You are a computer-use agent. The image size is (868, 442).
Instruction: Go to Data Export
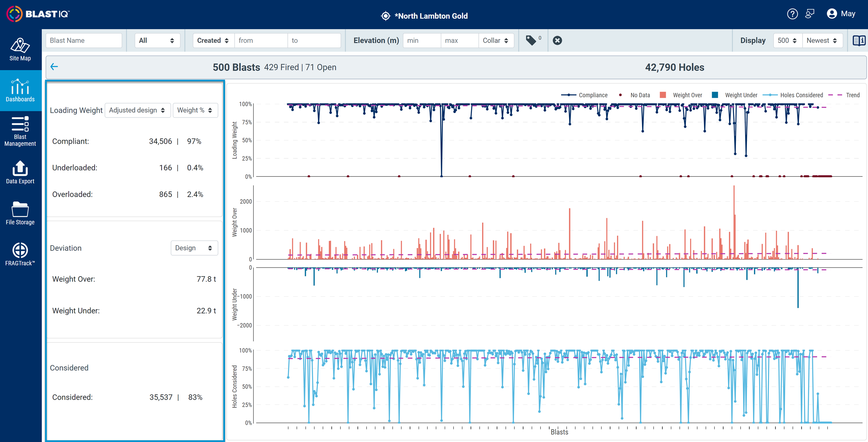[x=20, y=173]
